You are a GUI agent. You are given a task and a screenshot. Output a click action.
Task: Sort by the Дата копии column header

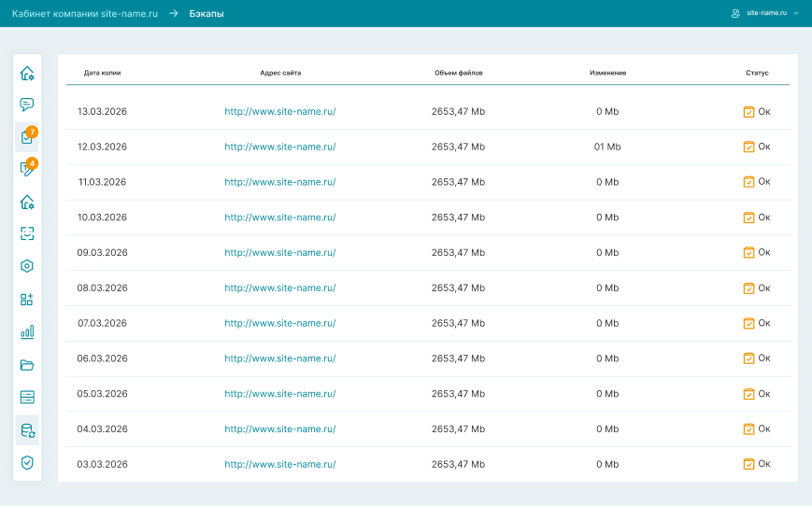click(x=102, y=73)
